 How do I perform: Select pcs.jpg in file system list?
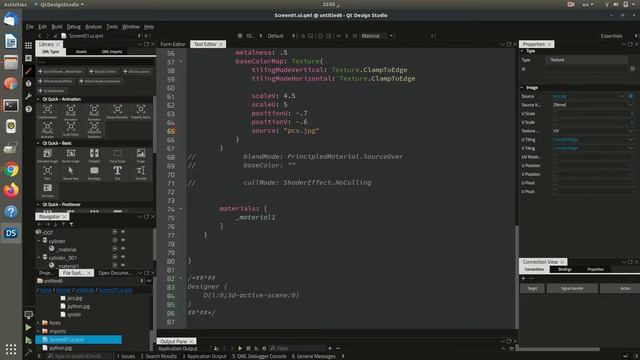click(75, 298)
